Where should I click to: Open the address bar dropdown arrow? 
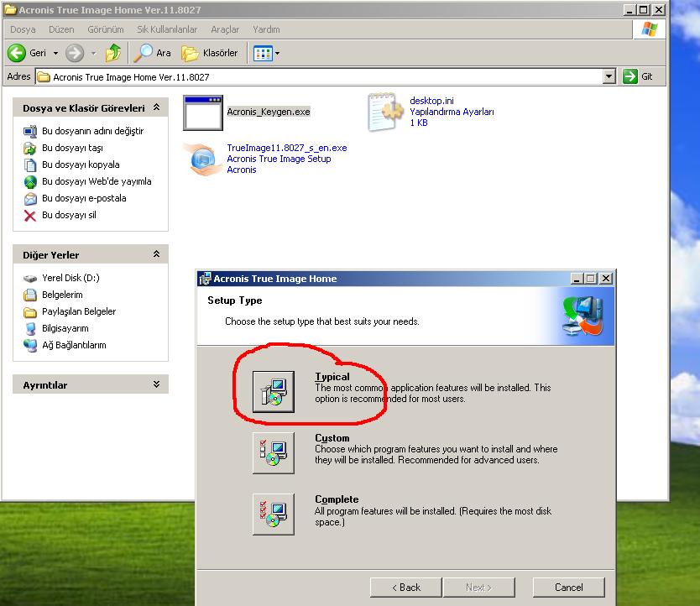pos(609,76)
